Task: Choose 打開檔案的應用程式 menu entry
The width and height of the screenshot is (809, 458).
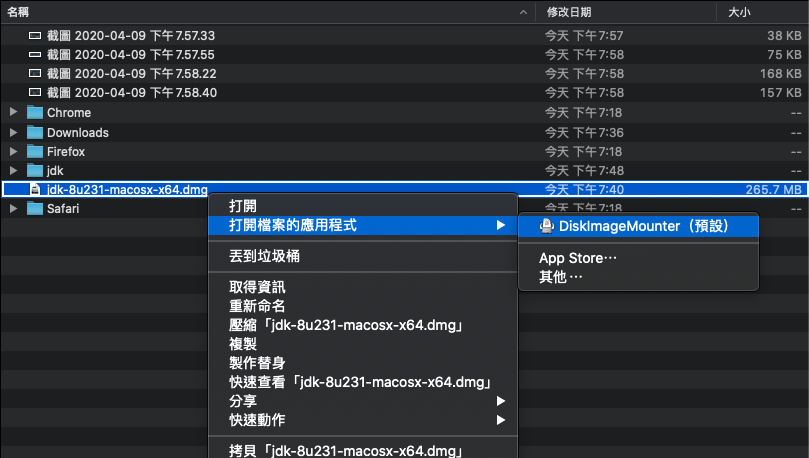Action: 363,225
